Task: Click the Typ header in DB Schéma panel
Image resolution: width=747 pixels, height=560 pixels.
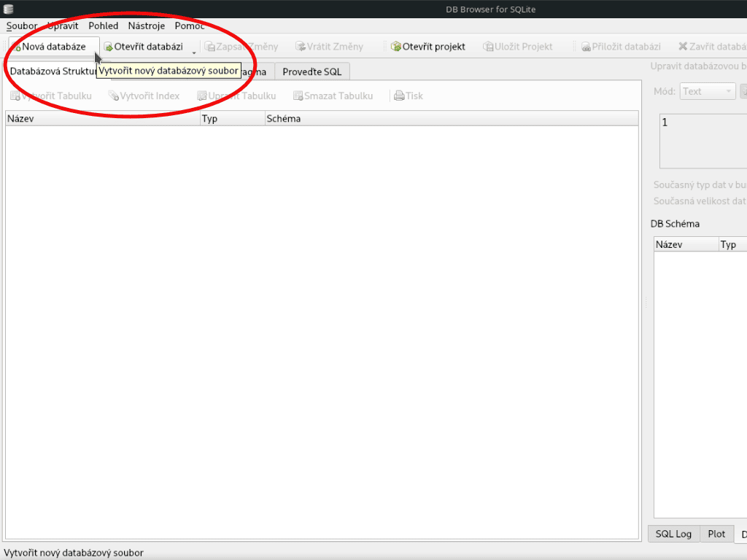Action: [732, 244]
